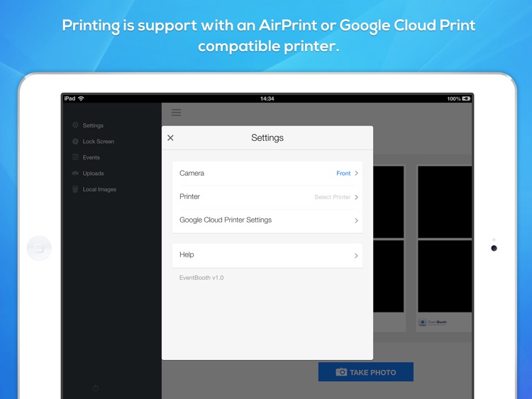Click the Lock Screen icon in sidebar
This screenshot has width=532, height=399.
[x=75, y=141]
